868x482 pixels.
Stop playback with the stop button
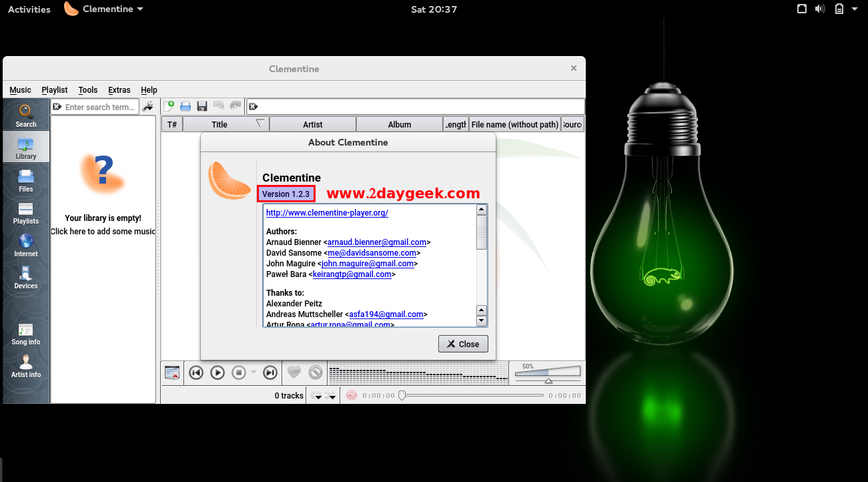(x=239, y=373)
